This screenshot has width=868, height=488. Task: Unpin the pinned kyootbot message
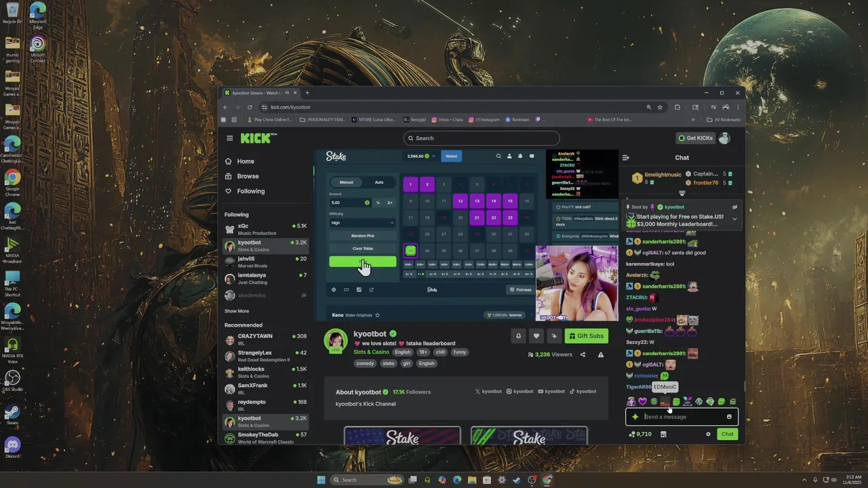tap(734, 207)
